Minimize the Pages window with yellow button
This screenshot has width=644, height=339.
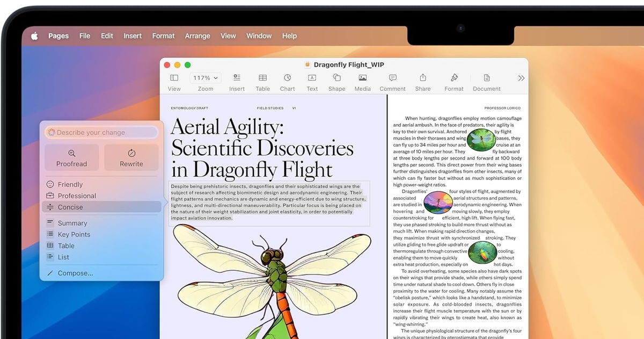tap(177, 65)
